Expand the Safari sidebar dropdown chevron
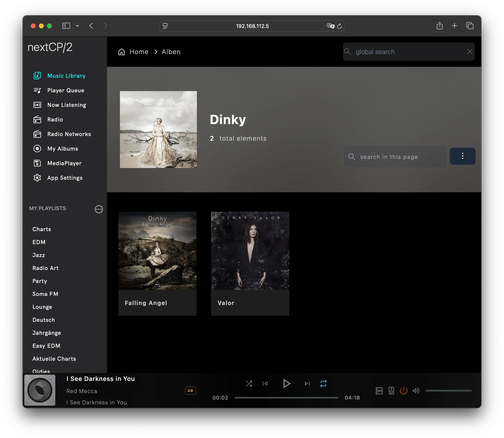Viewport: 504px width, 438px height. (x=77, y=26)
